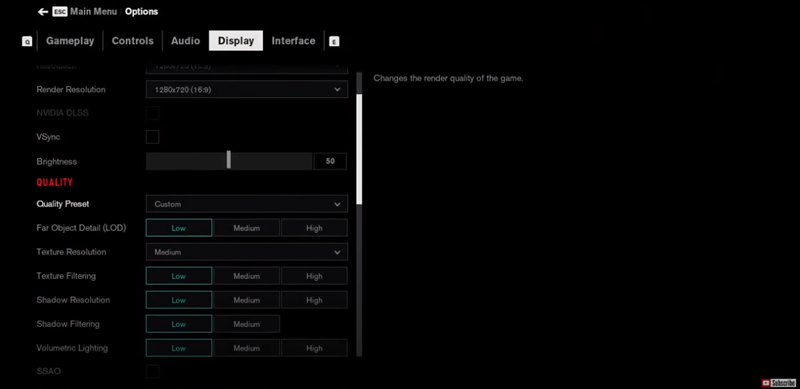Click the E next-tab key icon

(334, 41)
